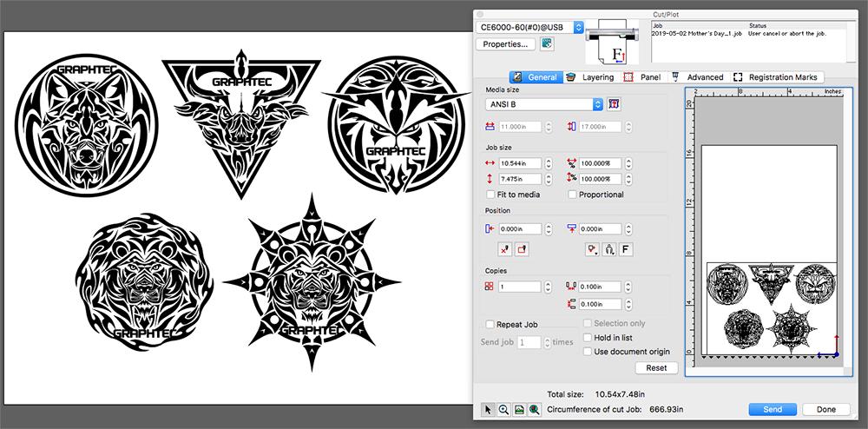
Task: Select the sun-ray lion Graphtec artwork
Action: point(312,281)
